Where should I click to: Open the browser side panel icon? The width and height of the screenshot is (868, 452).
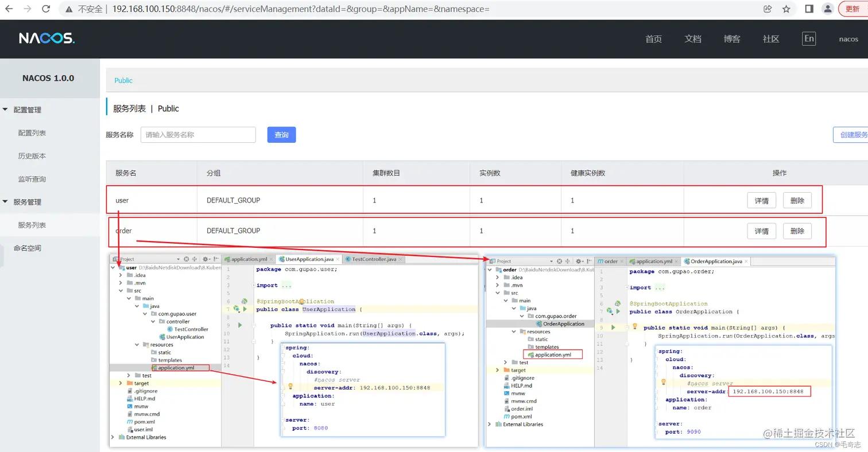[x=809, y=9]
